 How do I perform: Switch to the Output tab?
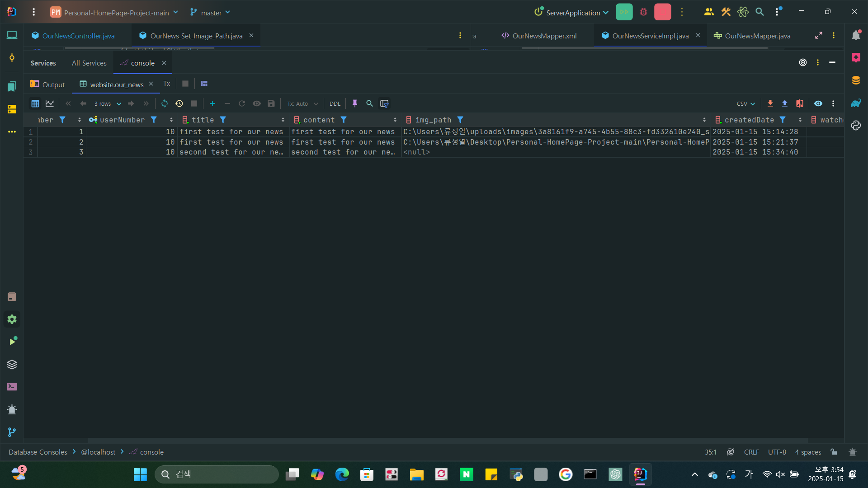point(47,84)
